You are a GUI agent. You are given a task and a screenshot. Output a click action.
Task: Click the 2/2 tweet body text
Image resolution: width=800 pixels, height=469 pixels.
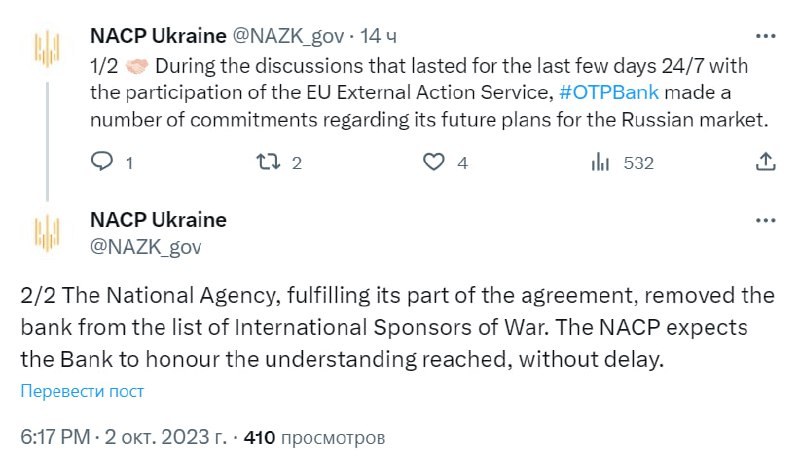(x=396, y=327)
